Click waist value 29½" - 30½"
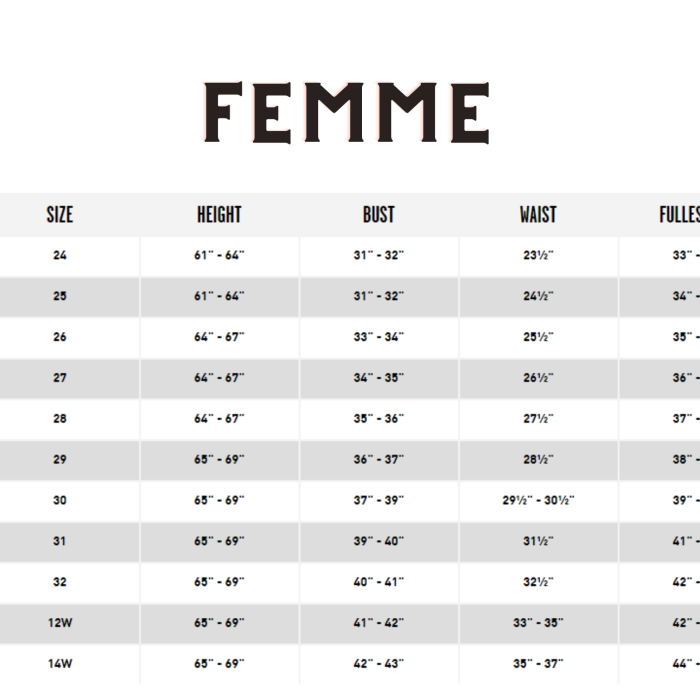 (x=538, y=500)
